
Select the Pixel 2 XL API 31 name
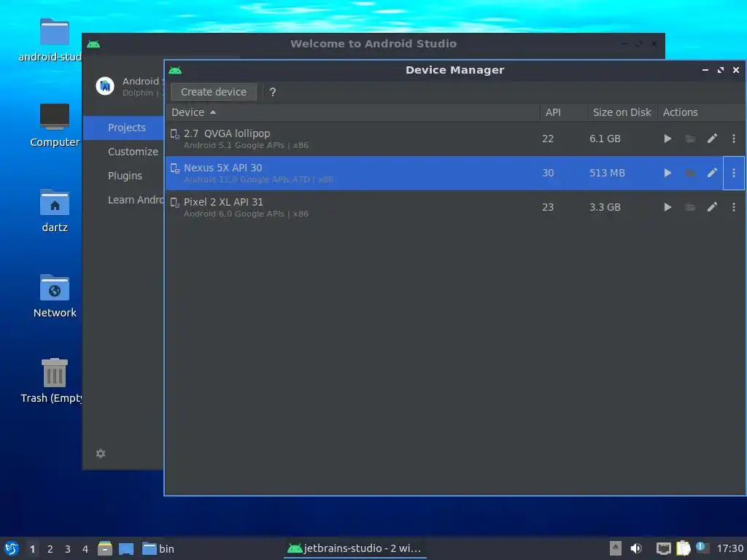click(x=223, y=202)
